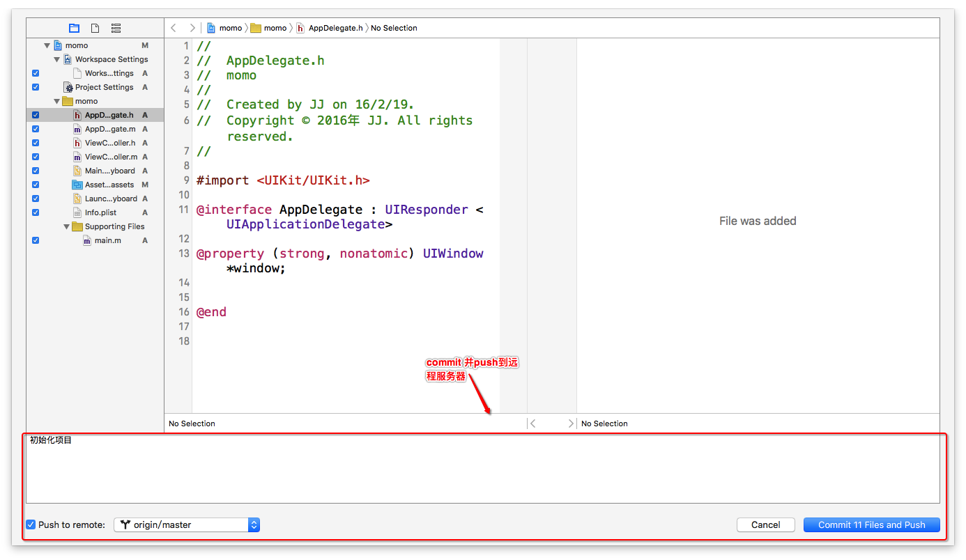Click Supporting Files folder icon
Image resolution: width=966 pixels, height=560 pixels.
point(77,226)
